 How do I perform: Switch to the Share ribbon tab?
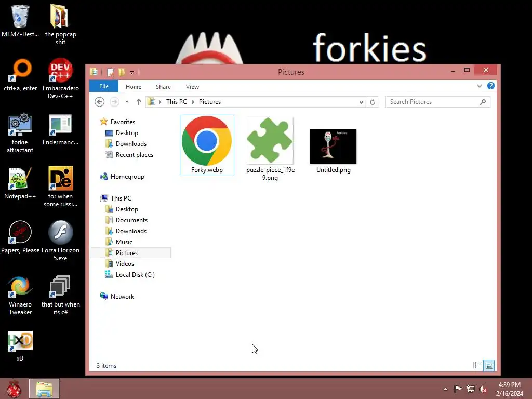[x=163, y=87]
